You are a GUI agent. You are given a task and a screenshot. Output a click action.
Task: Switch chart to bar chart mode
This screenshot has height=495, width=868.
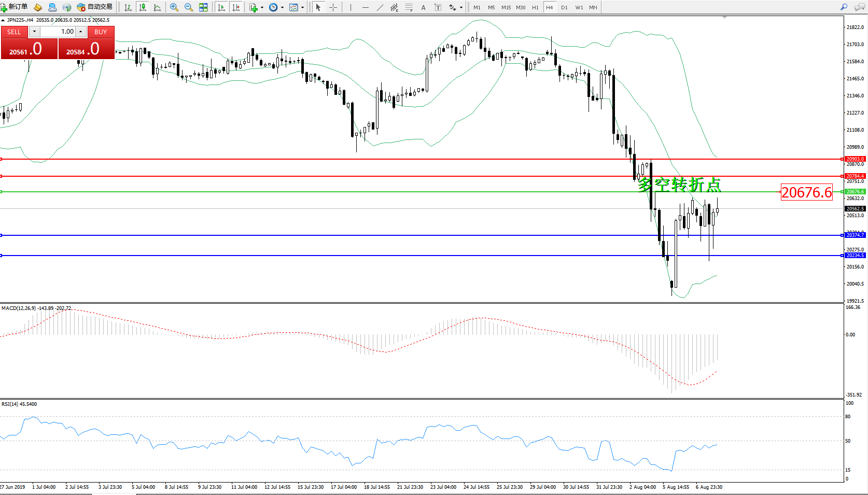[128, 7]
